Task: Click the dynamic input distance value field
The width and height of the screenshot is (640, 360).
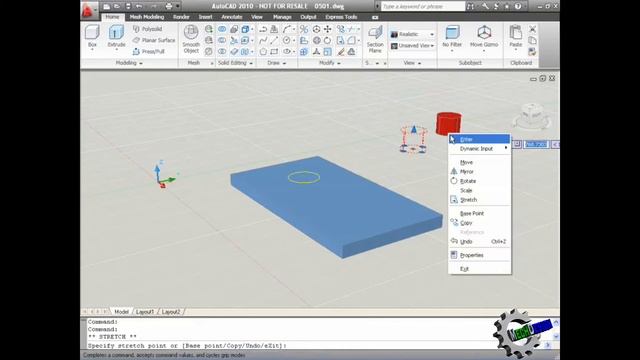Action: [x=536, y=144]
